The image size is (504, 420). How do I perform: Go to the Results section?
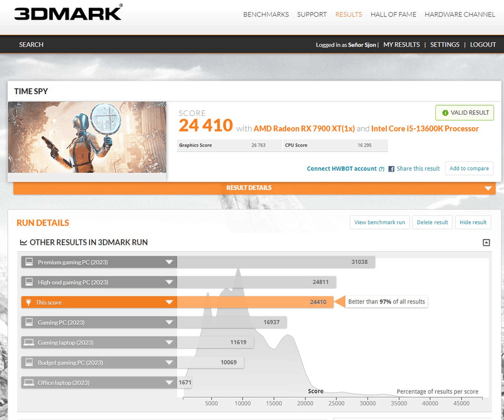[x=348, y=14]
